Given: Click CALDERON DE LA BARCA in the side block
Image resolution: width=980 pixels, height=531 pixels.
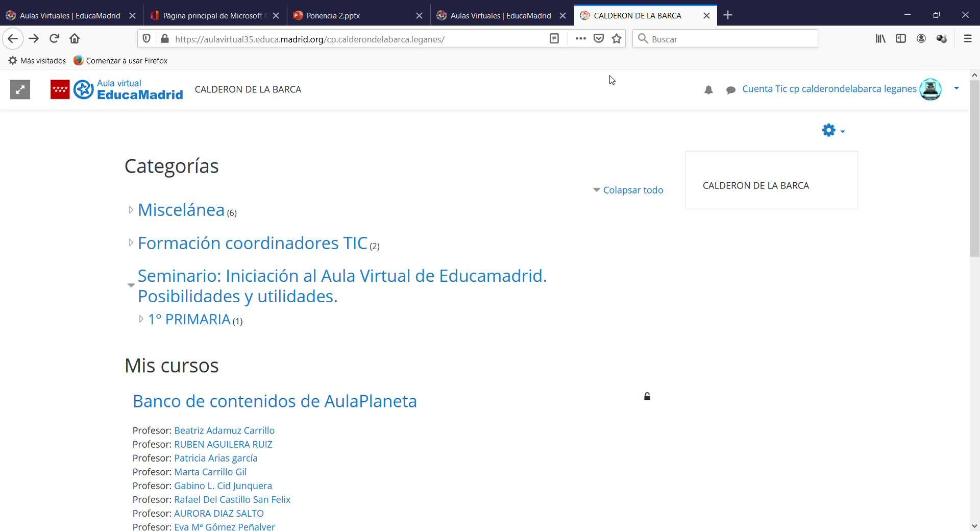Looking at the screenshot, I should pyautogui.click(x=756, y=185).
